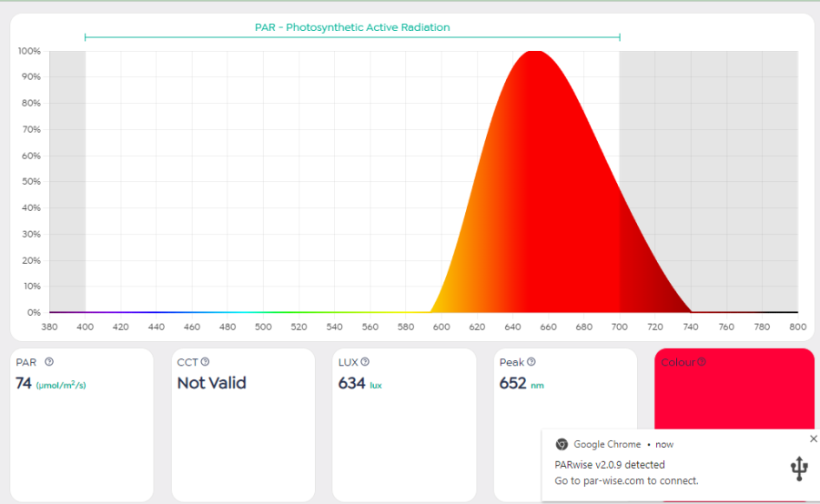820x504 pixels.
Task: Click the 400 nm axis label
Action: click(x=86, y=327)
